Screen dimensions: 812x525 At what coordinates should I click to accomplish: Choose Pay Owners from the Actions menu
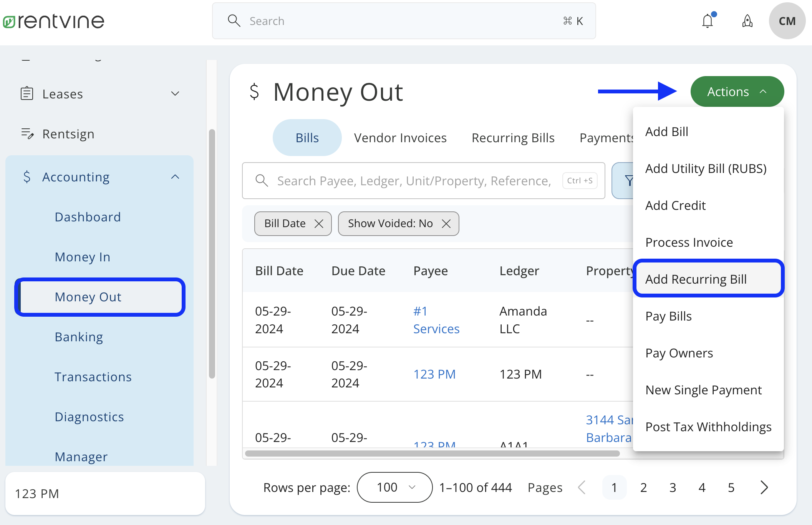(x=679, y=353)
